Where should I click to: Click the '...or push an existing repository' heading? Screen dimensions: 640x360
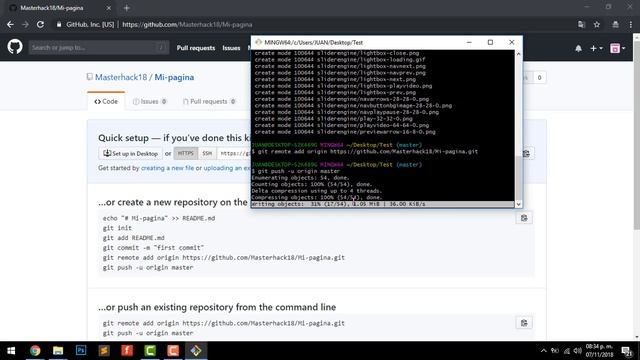[217, 307]
